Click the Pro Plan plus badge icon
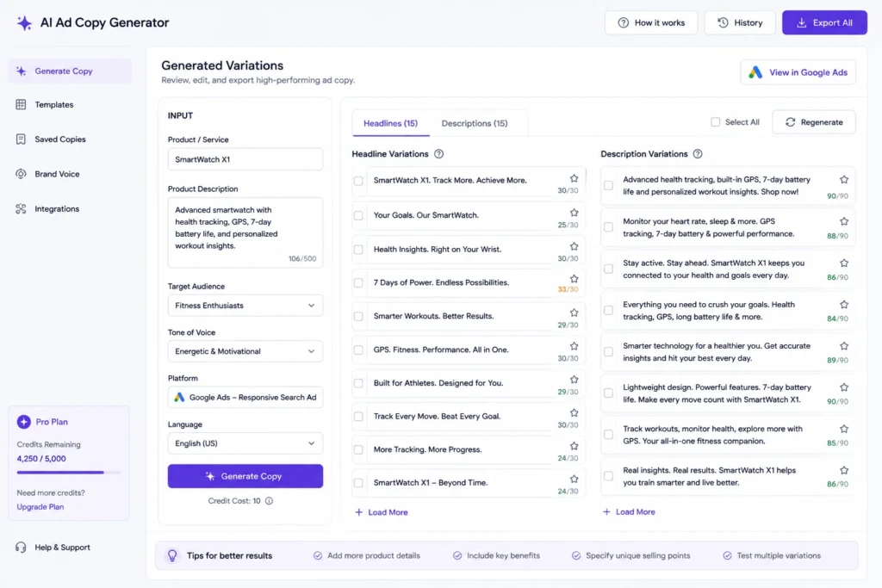 tap(23, 422)
